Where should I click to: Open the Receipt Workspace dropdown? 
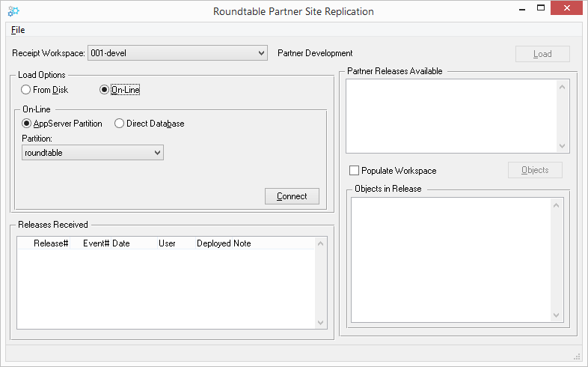[177, 53]
